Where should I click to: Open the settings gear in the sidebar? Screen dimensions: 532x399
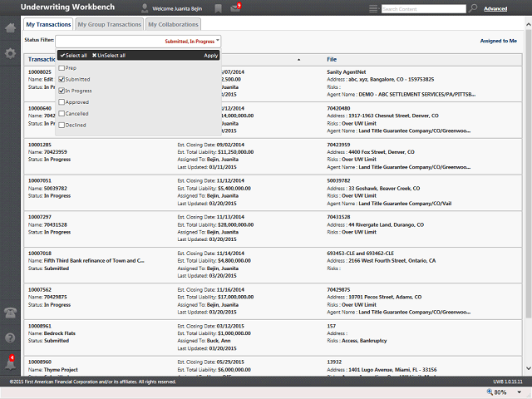pyautogui.click(x=10, y=53)
